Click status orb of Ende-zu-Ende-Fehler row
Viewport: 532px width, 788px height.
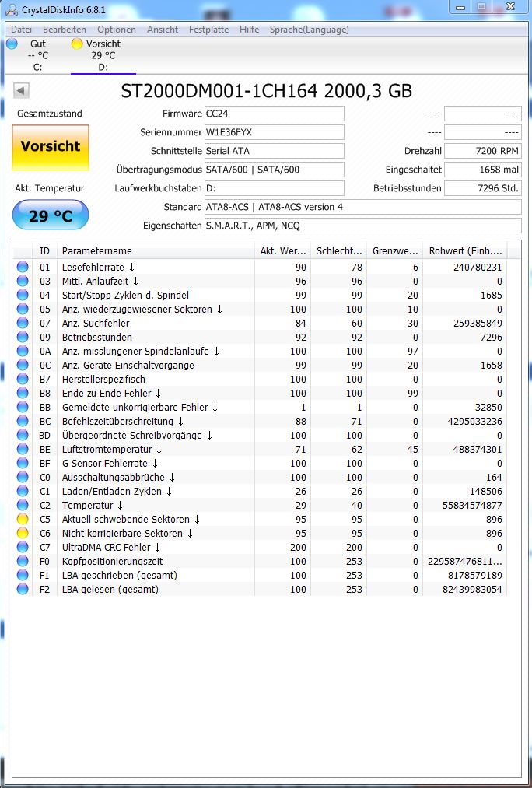pos(23,393)
